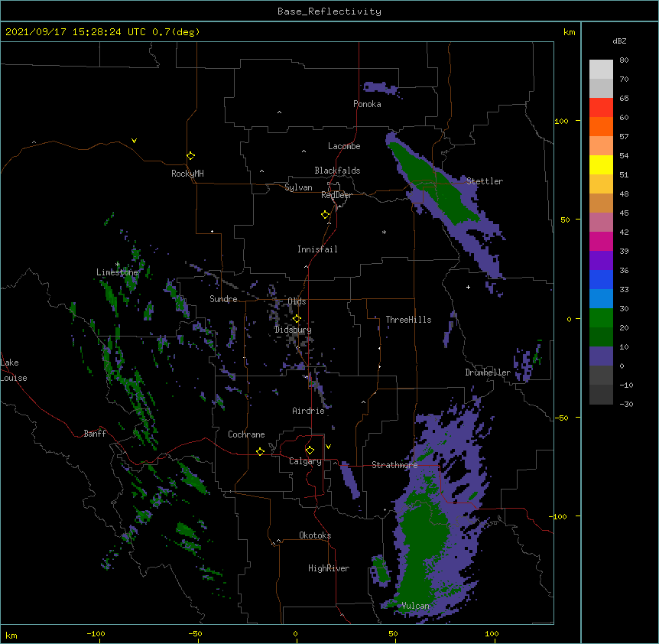Select the yellow diamond marker above Calgary label
The height and width of the screenshot is (644, 659).
coord(310,450)
